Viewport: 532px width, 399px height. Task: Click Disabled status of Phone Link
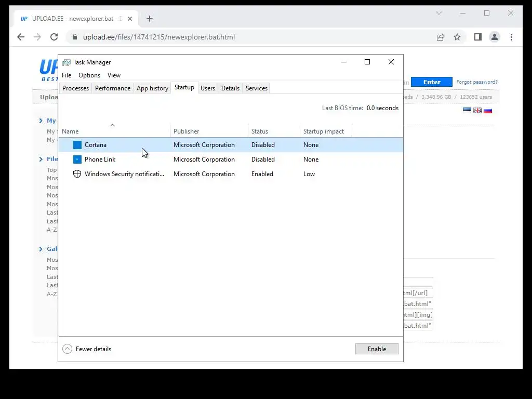point(263,159)
